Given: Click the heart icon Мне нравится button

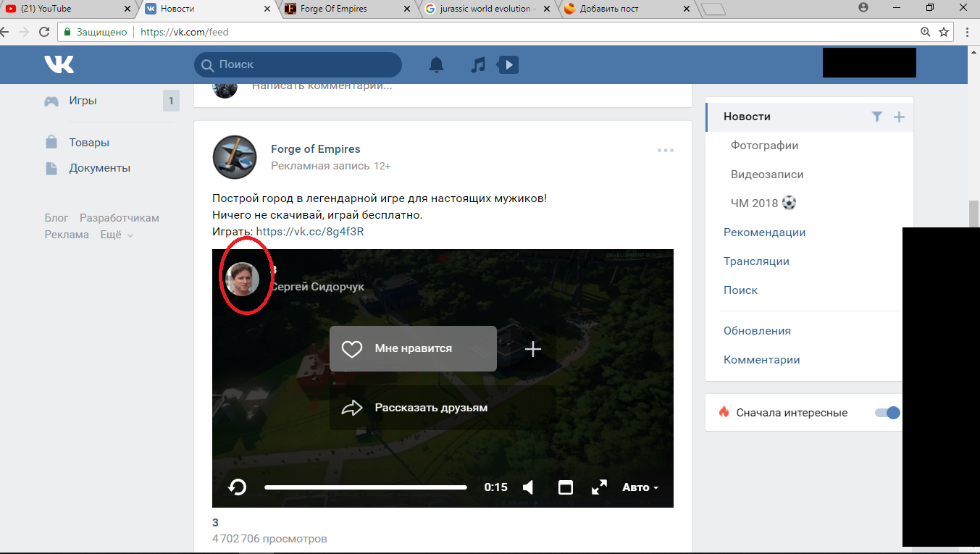Looking at the screenshot, I should click(413, 349).
